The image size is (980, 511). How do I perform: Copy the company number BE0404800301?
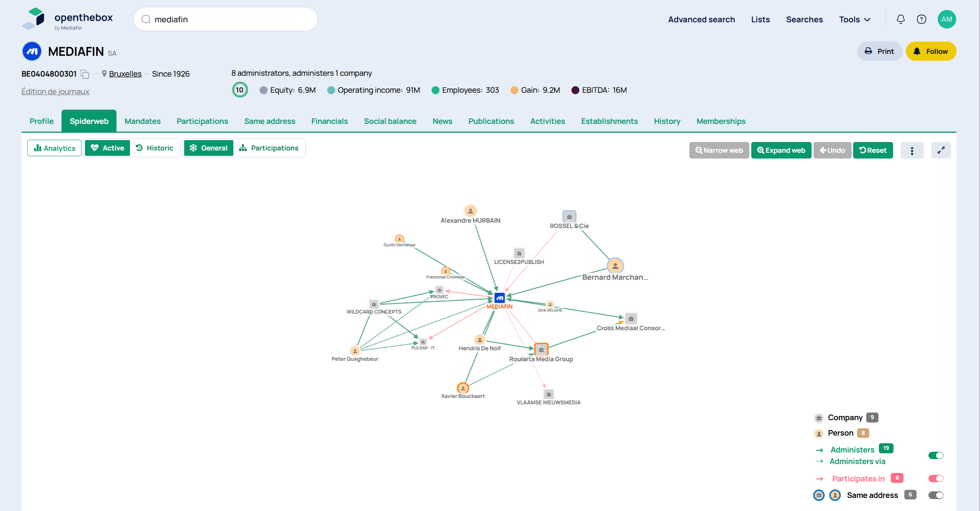click(x=85, y=74)
